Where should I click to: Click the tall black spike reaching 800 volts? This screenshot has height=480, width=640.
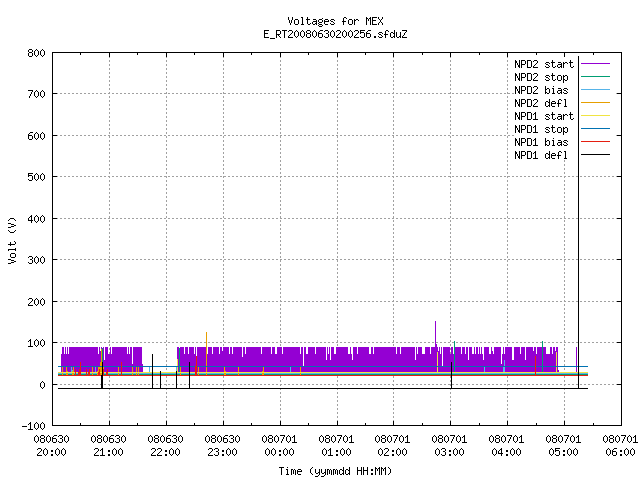(x=578, y=220)
